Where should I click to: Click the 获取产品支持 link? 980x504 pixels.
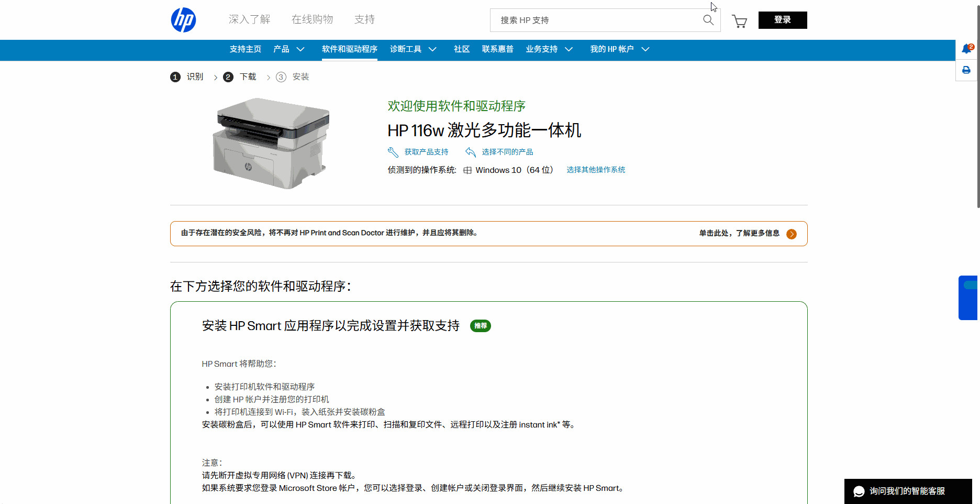pyautogui.click(x=426, y=152)
